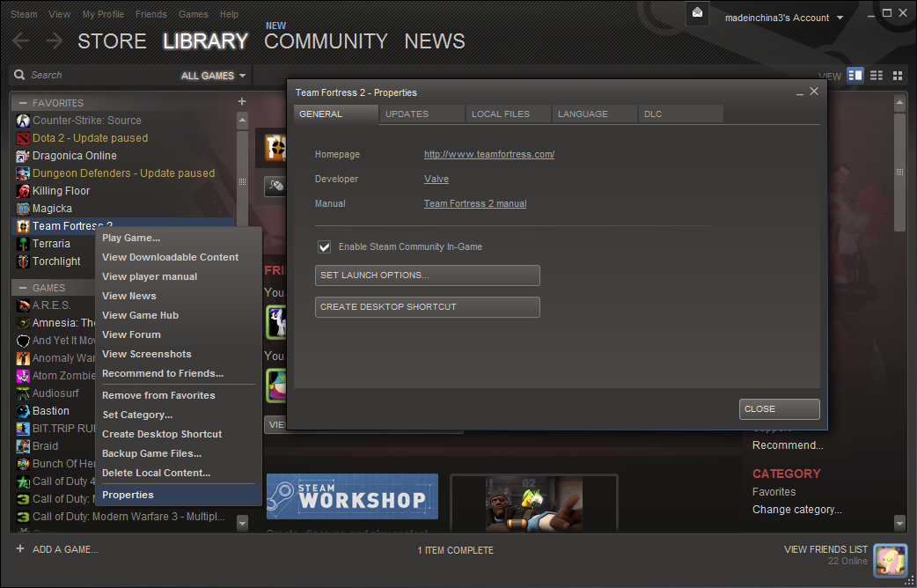Open the Updates tab in Properties
Viewport: 917px width, 588px height.
tap(422, 114)
